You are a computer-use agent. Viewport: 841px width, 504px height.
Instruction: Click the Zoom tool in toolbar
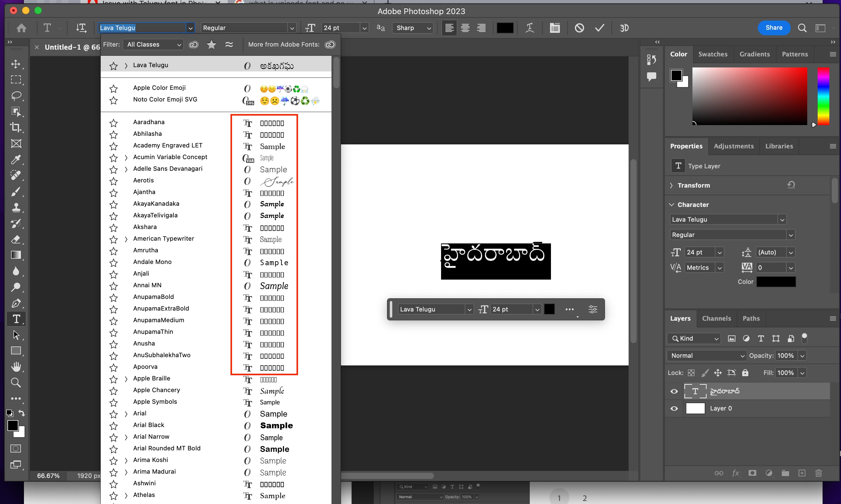click(x=16, y=383)
